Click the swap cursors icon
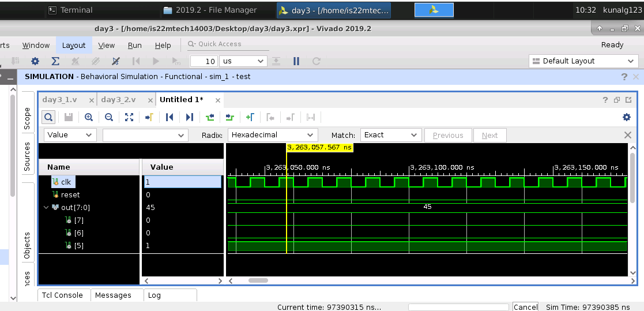Image resolution: width=644 pixels, height=311 pixels. point(311,118)
